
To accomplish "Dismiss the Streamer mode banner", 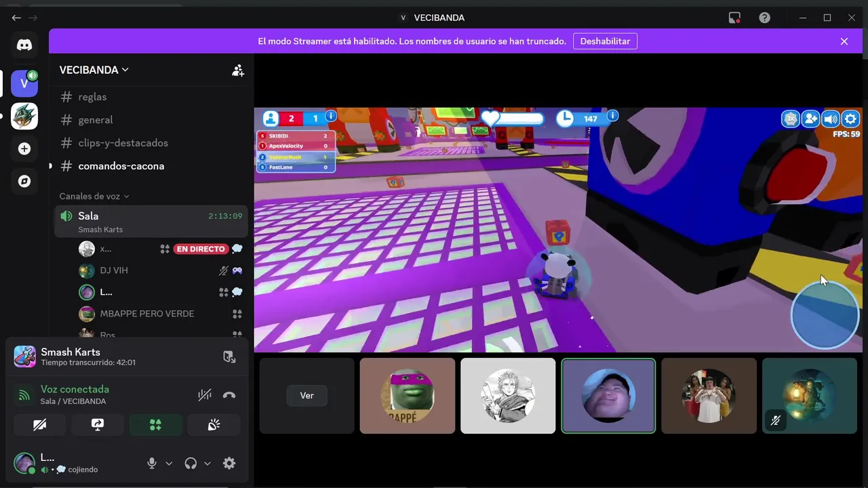I will tap(844, 41).
